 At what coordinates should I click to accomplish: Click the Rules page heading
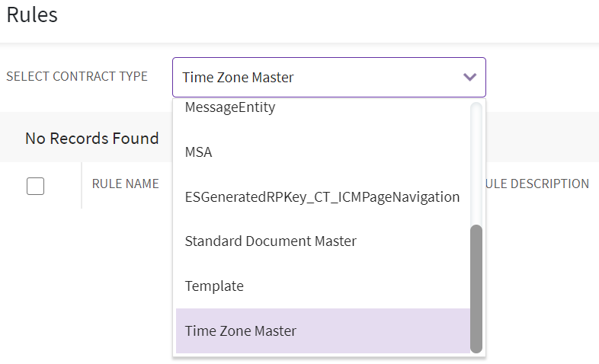31,15
